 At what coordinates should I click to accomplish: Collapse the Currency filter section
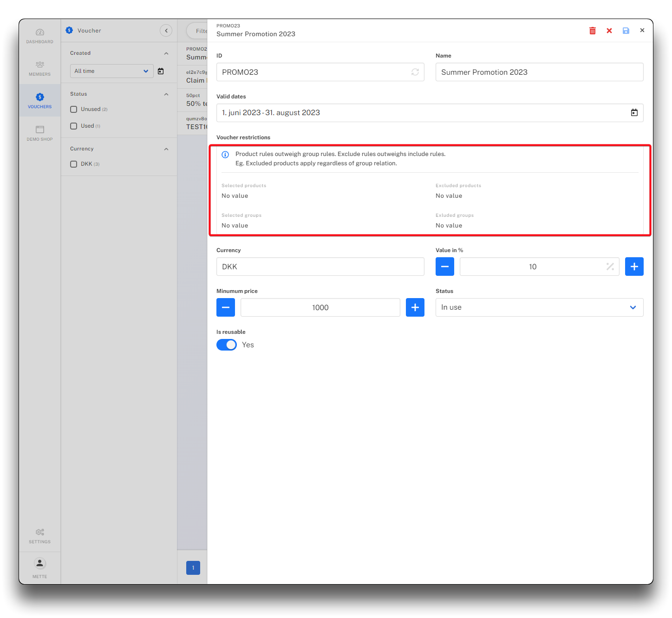[166, 149]
